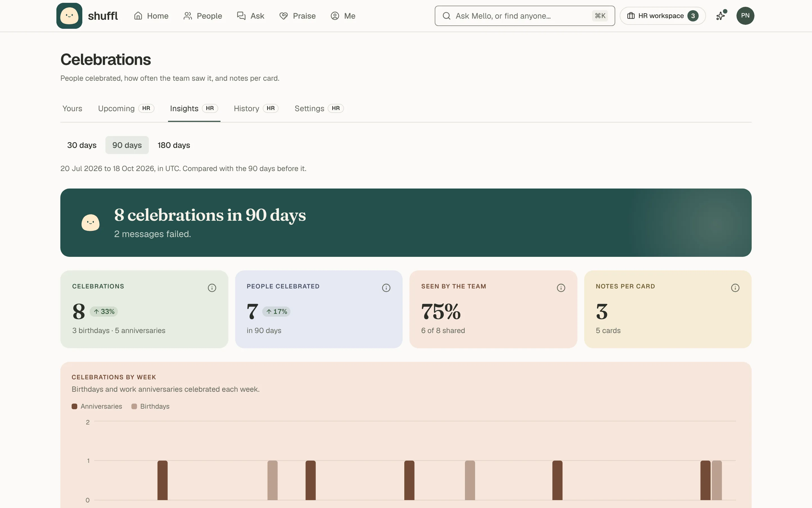This screenshot has height=508, width=812.
Task: Click the '2 messages failed.' text
Action: point(153,234)
